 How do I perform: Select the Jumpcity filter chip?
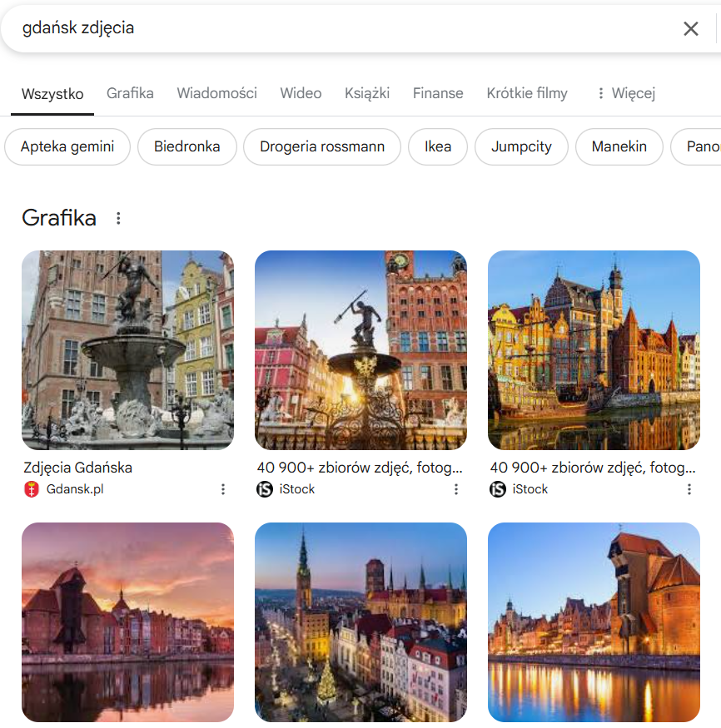point(521,146)
